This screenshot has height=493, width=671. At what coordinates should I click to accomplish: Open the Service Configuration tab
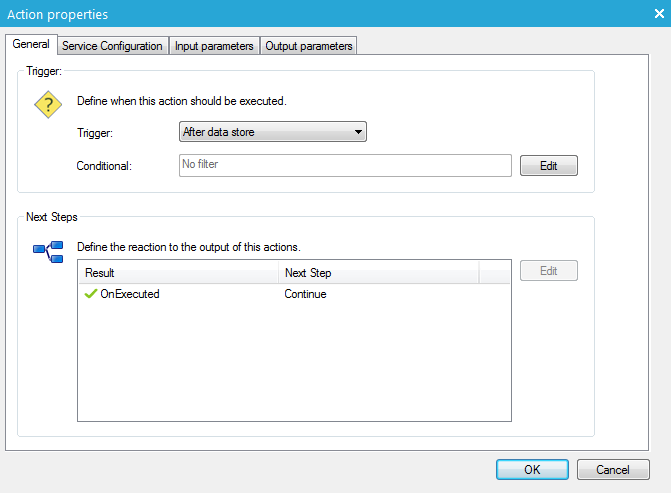pos(112,46)
